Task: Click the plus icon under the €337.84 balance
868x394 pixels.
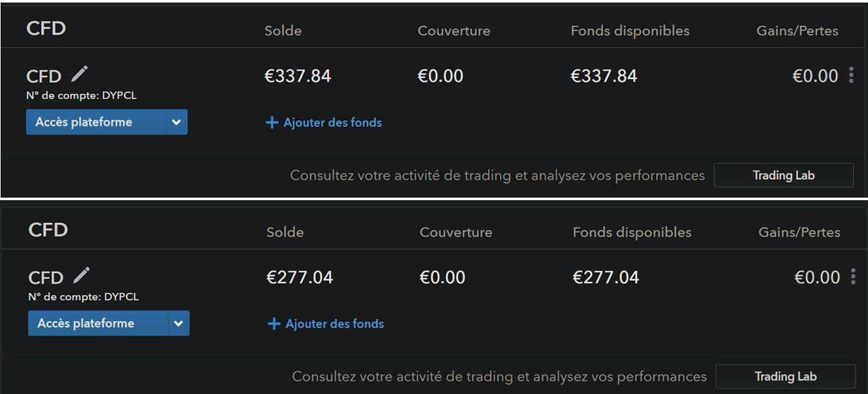Action: point(272,123)
